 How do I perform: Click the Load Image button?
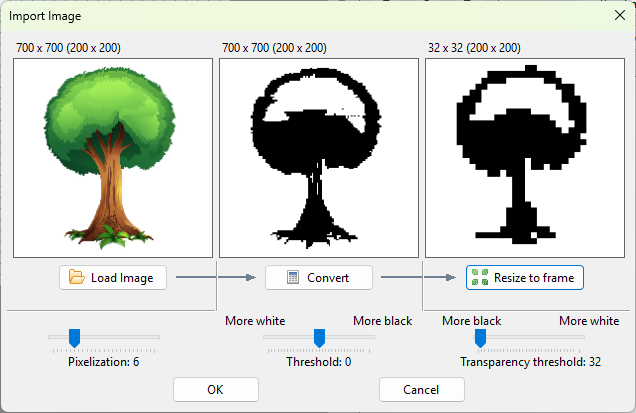coord(113,277)
